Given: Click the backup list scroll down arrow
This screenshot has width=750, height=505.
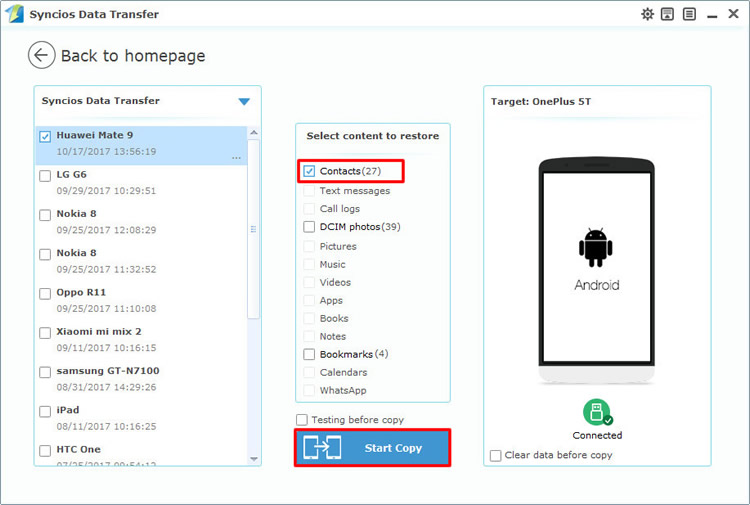Looking at the screenshot, I should [254, 459].
